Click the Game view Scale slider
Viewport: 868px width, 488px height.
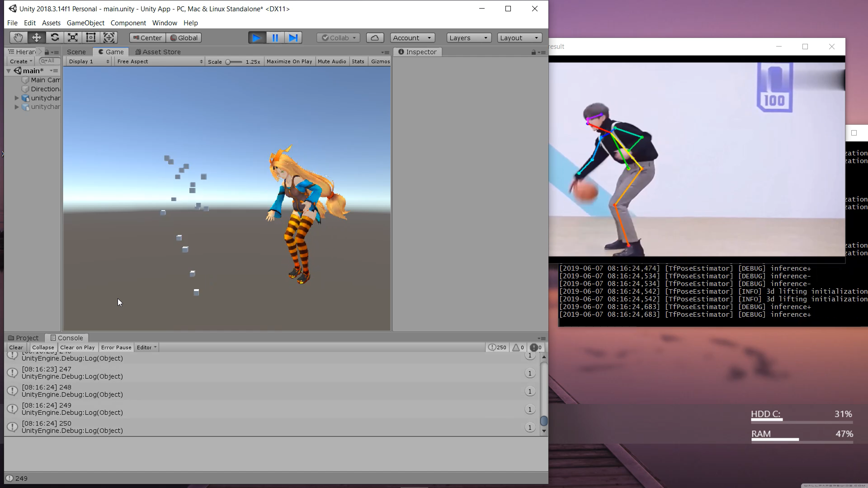point(233,62)
